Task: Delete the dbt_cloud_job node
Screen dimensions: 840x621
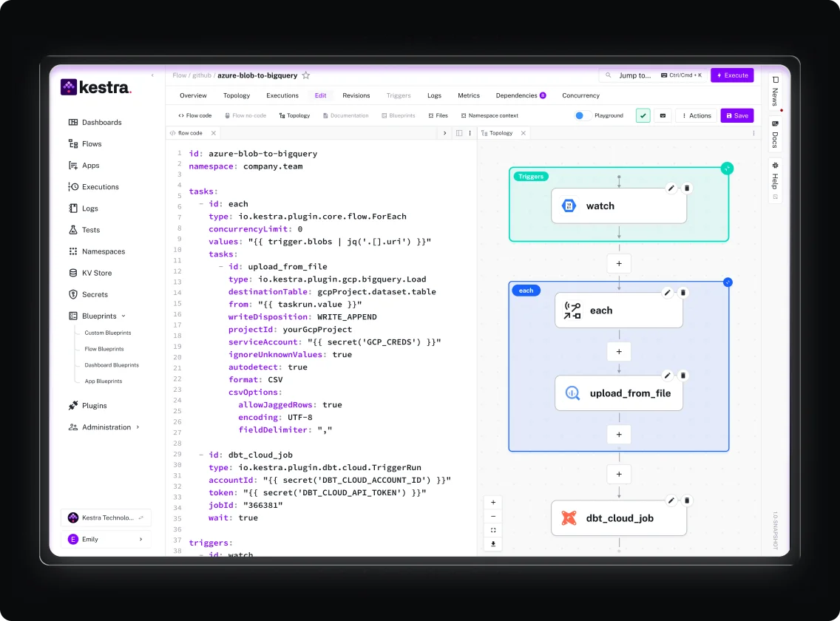Action: coord(687,500)
